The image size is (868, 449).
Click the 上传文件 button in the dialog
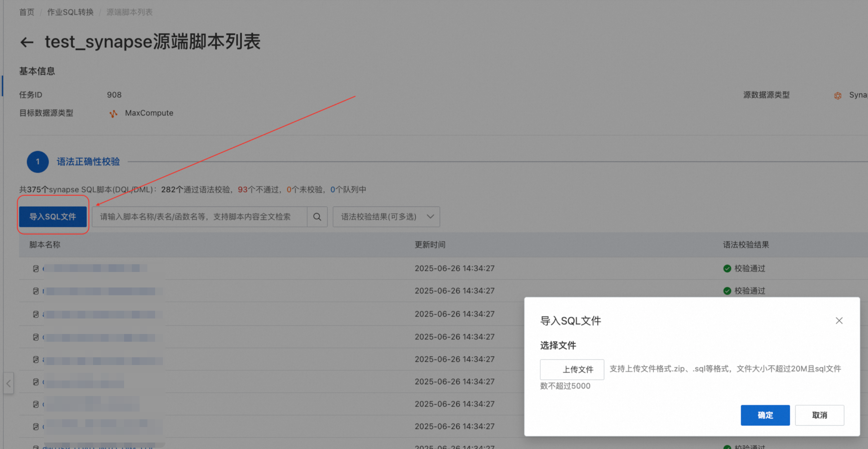(x=572, y=370)
